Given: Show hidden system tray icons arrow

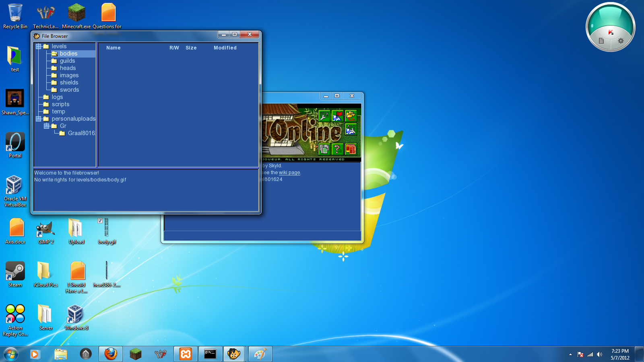Looking at the screenshot, I should (x=570, y=354).
